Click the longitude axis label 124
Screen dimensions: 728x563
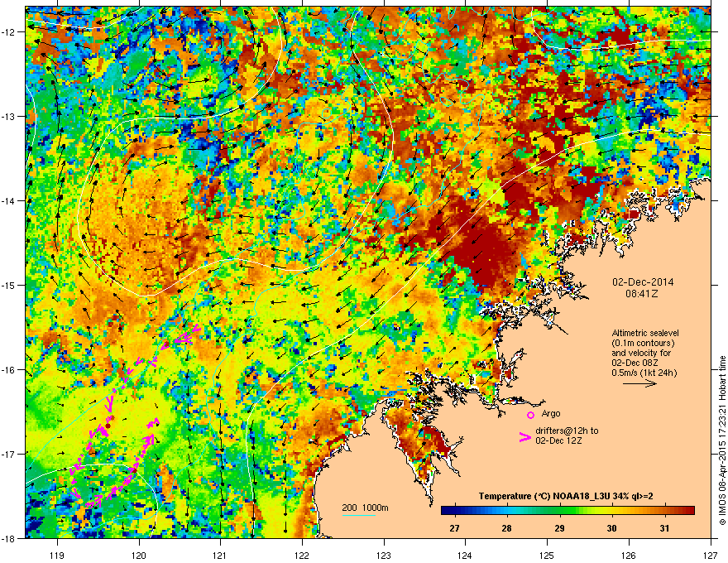click(466, 556)
